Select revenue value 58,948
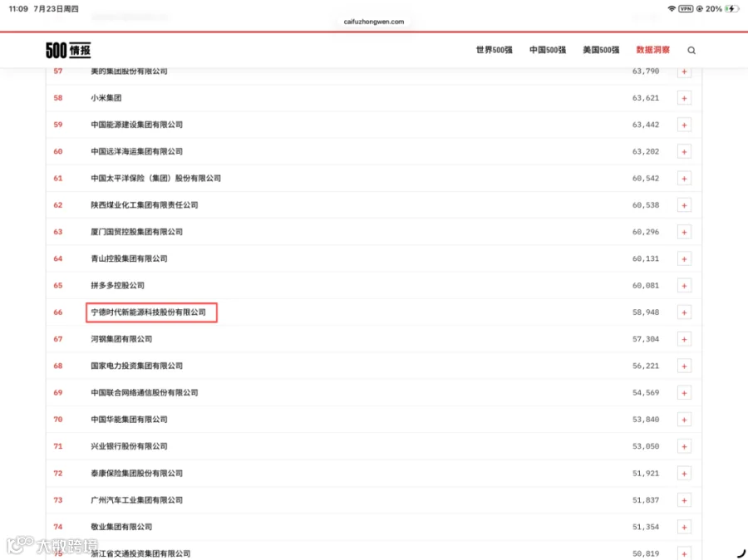This screenshot has width=748, height=560. (x=646, y=312)
